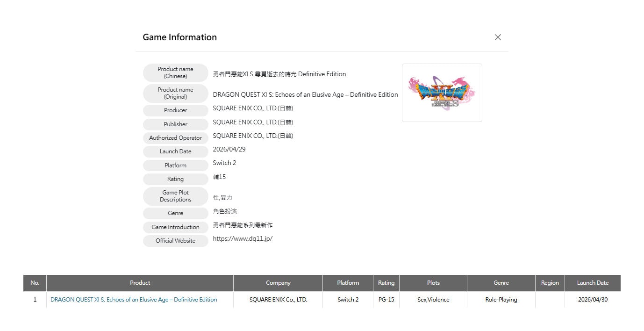Select the Product name (Chinese) field label
This screenshot has height=331, width=644.
click(175, 72)
